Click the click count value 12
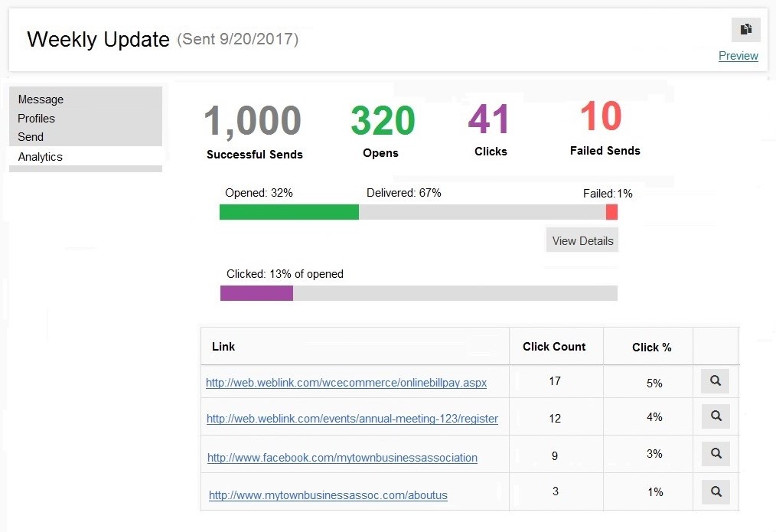Screen dimensions: 776x532 pos(555,418)
